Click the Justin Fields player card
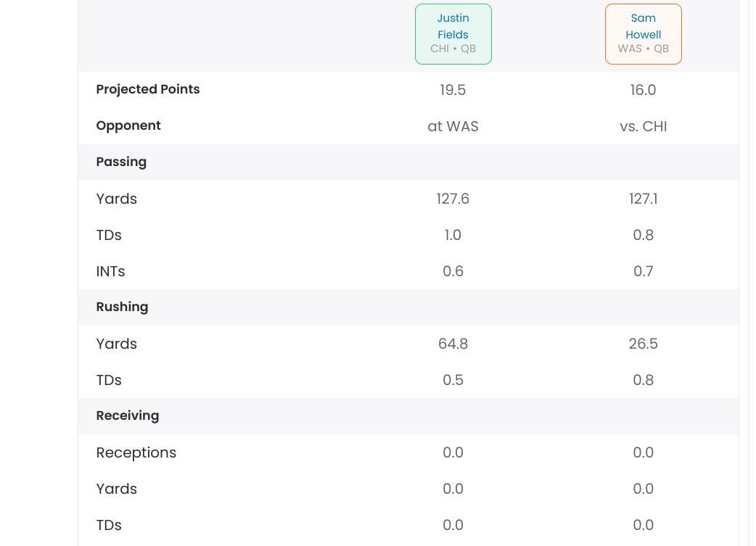This screenshot has width=756, height=546. tap(453, 34)
